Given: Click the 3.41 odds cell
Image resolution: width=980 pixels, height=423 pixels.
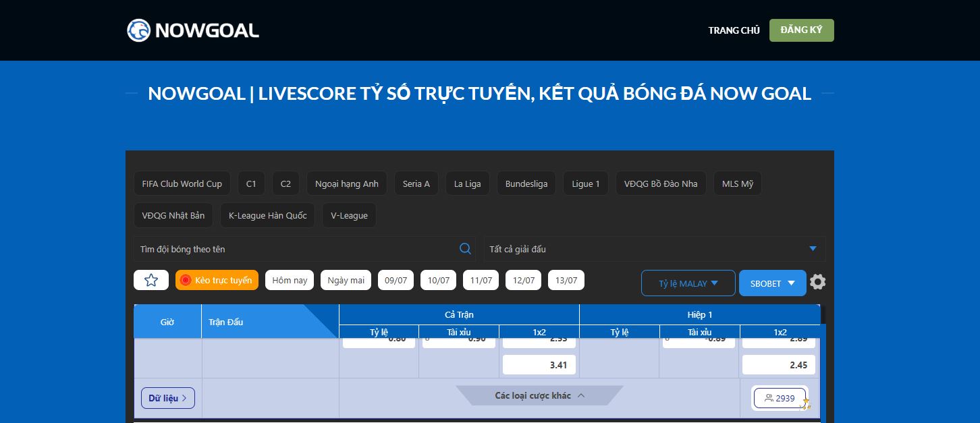Looking at the screenshot, I should tap(539, 365).
